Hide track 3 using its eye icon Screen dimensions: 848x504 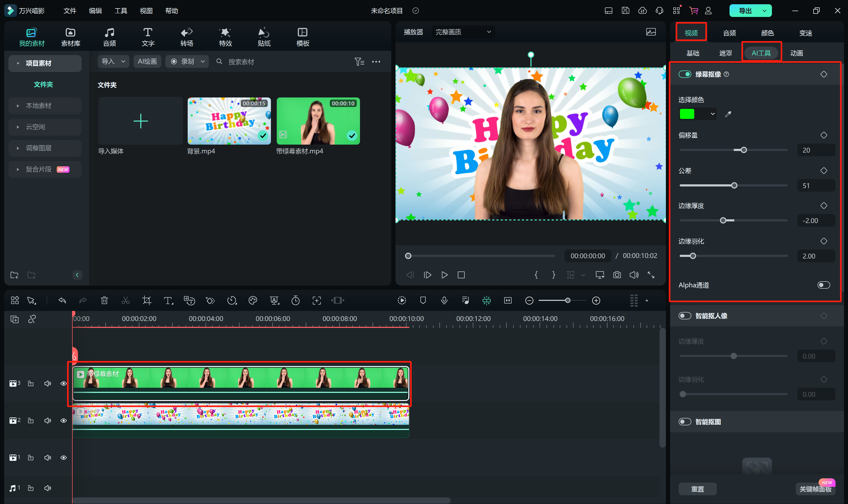pos(64,383)
